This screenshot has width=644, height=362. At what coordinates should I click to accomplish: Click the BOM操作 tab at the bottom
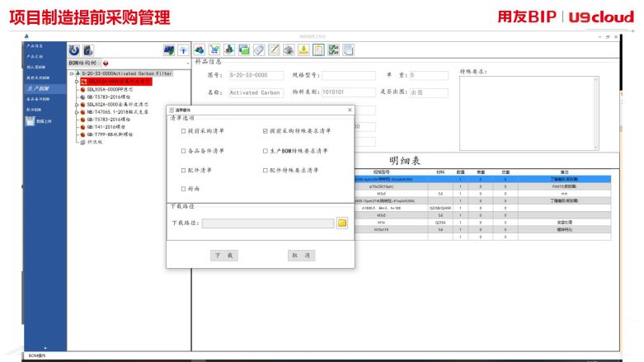pyautogui.click(x=37, y=355)
